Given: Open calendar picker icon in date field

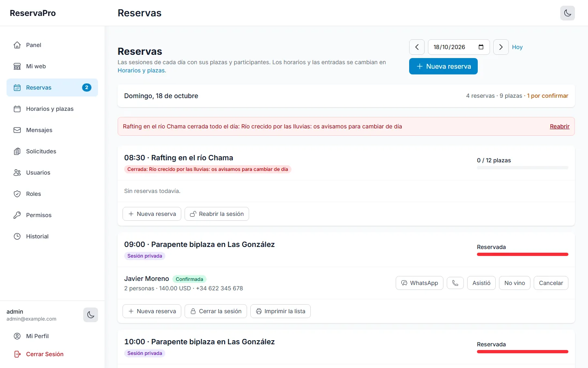Looking at the screenshot, I should (x=481, y=47).
